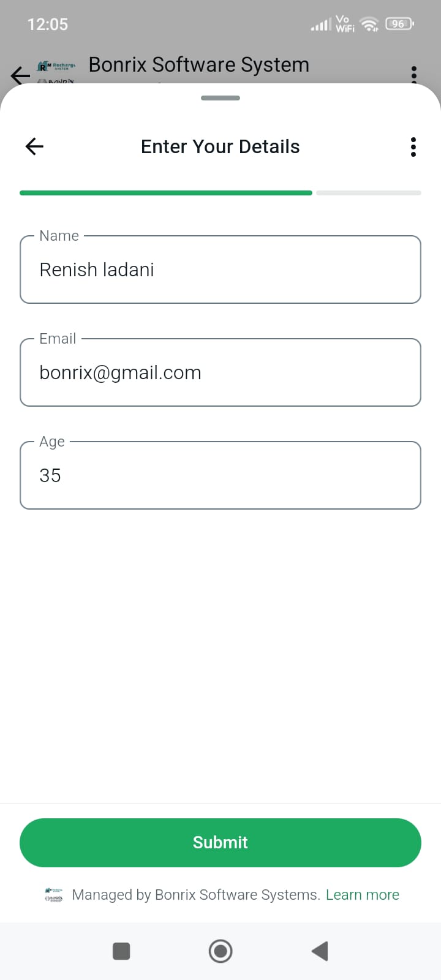Image resolution: width=441 pixels, height=980 pixels.
Task: Open Android recent apps square button
Action: click(x=121, y=951)
